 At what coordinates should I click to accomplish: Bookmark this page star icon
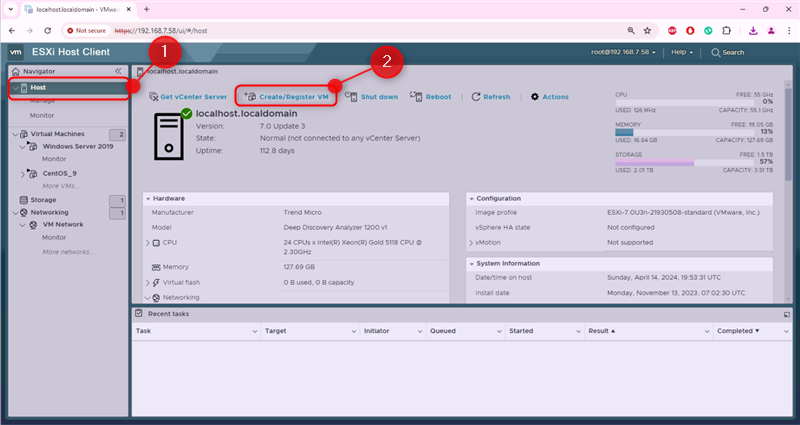(x=647, y=31)
